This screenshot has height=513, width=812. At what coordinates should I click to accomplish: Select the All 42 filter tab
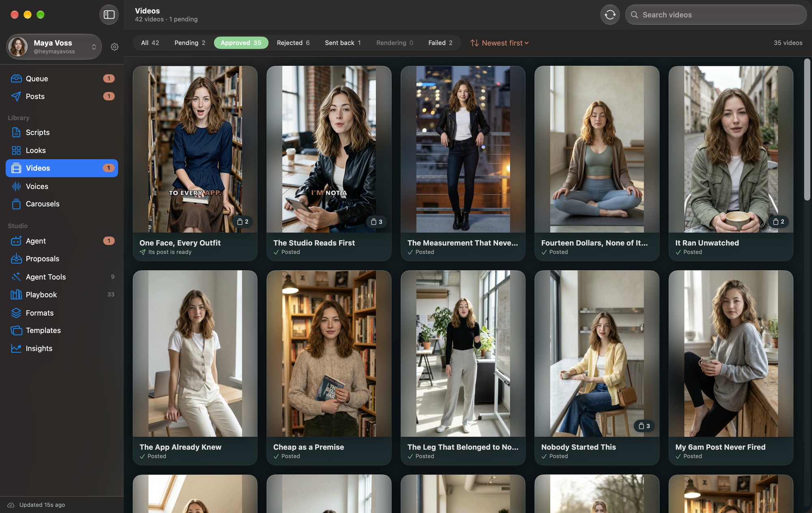click(x=150, y=43)
